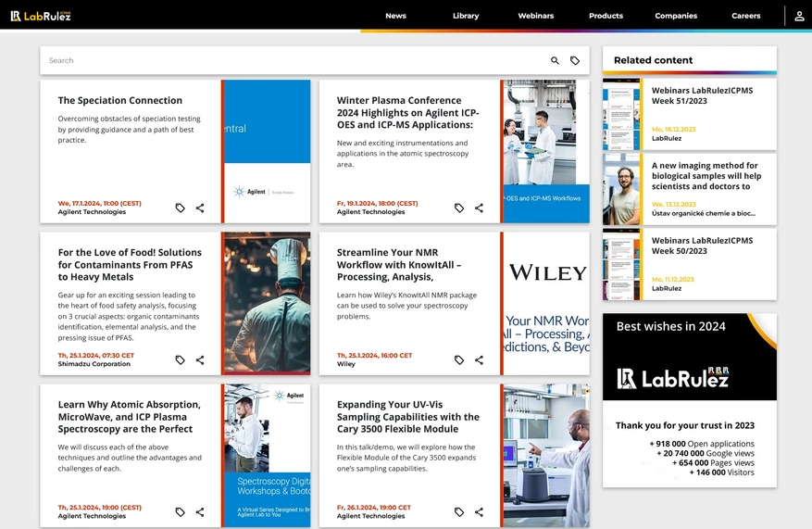The height and width of the screenshot is (529, 812).
Task: Click tag icon on Atomic Absorption card
Action: click(x=180, y=512)
